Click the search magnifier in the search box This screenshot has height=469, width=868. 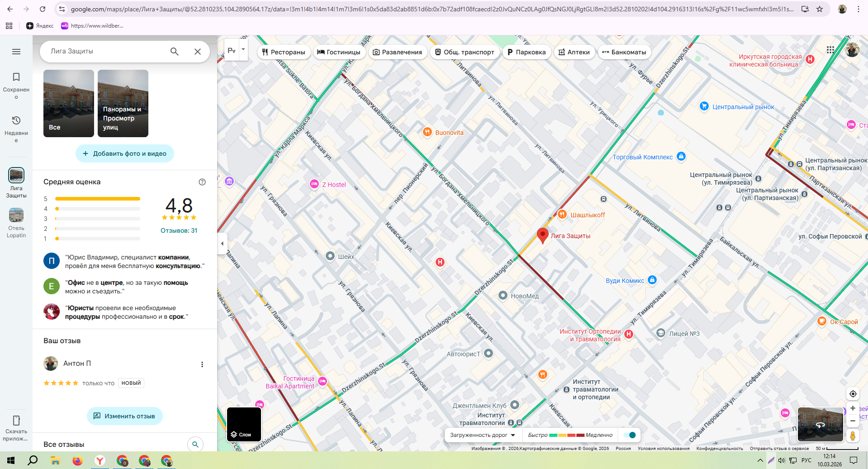point(175,52)
